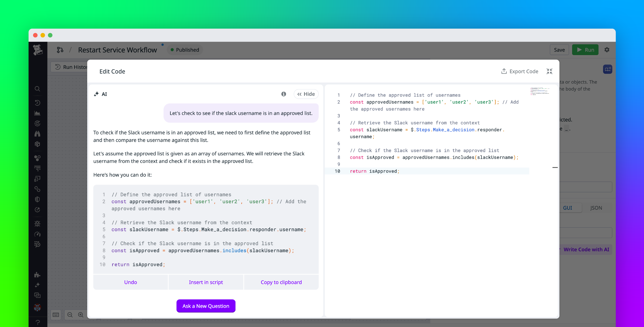Open workflow settings via gear icon

pos(607,49)
